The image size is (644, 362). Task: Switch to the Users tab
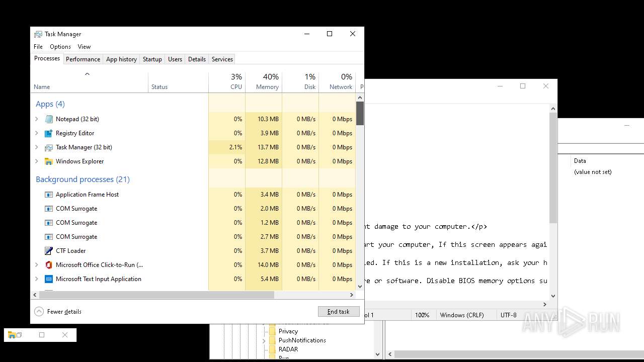tap(175, 59)
